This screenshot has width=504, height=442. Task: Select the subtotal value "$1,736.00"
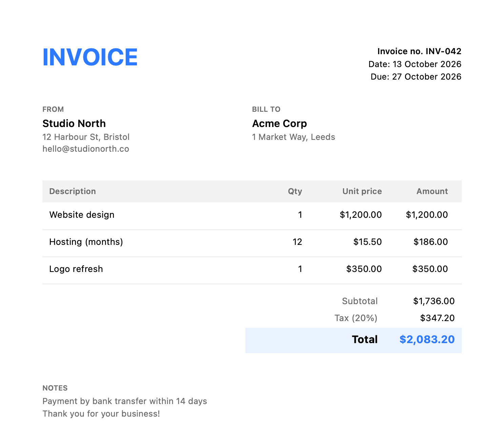coord(434,301)
